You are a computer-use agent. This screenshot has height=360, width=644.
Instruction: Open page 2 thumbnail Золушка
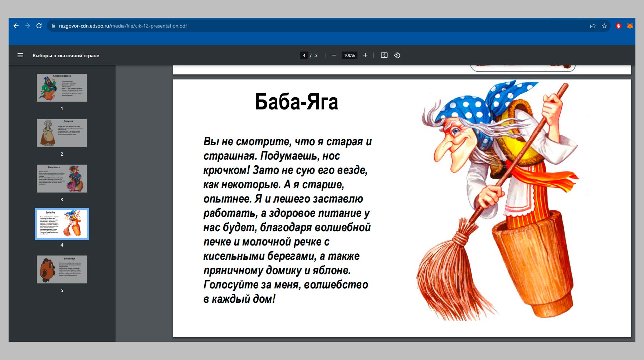coord(62,133)
